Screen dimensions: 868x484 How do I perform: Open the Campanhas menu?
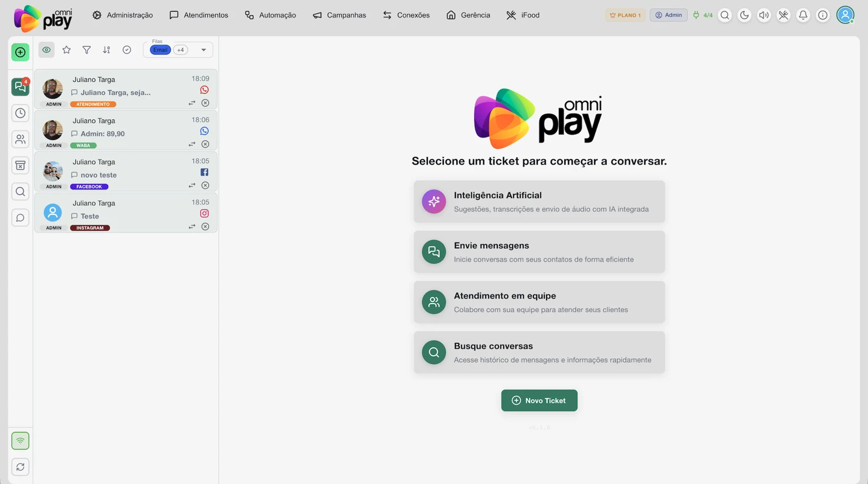340,15
